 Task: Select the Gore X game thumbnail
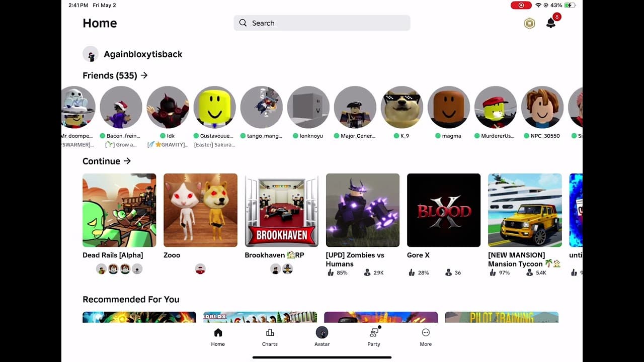point(444,210)
